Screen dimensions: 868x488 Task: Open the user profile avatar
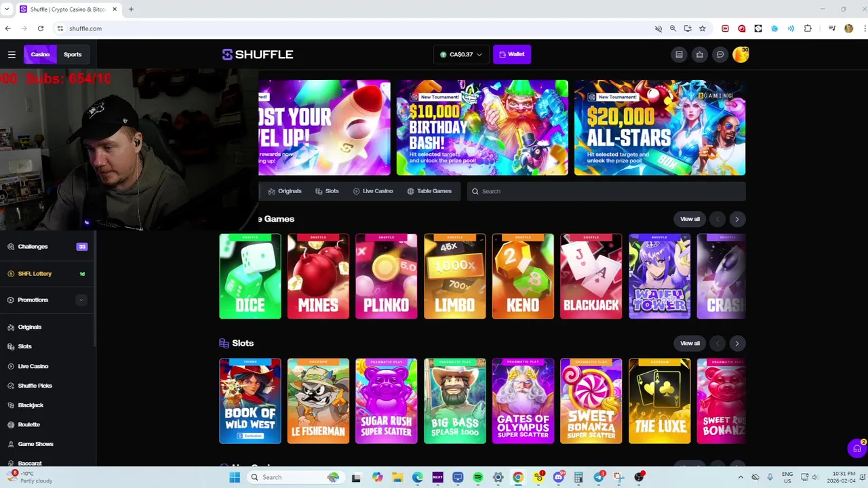(741, 54)
